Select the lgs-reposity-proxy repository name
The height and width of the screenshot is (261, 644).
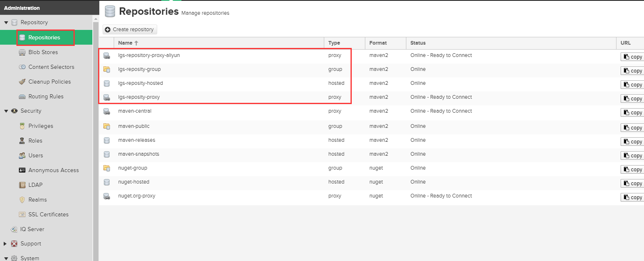click(139, 97)
